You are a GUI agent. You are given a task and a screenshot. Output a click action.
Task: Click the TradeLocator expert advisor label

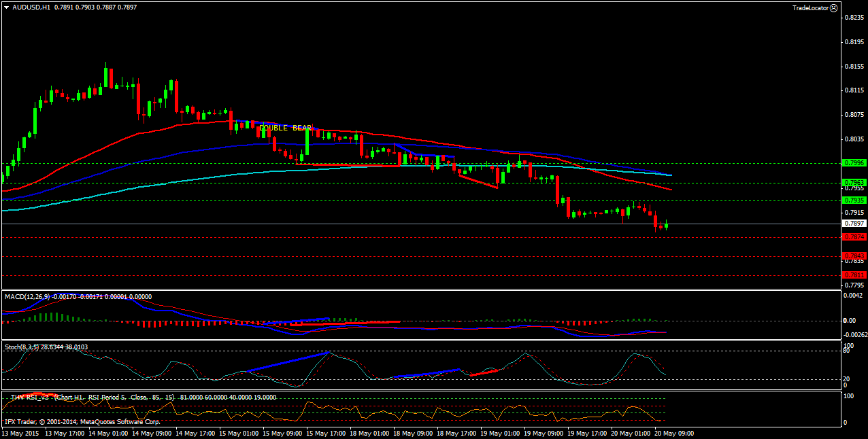(x=810, y=7)
